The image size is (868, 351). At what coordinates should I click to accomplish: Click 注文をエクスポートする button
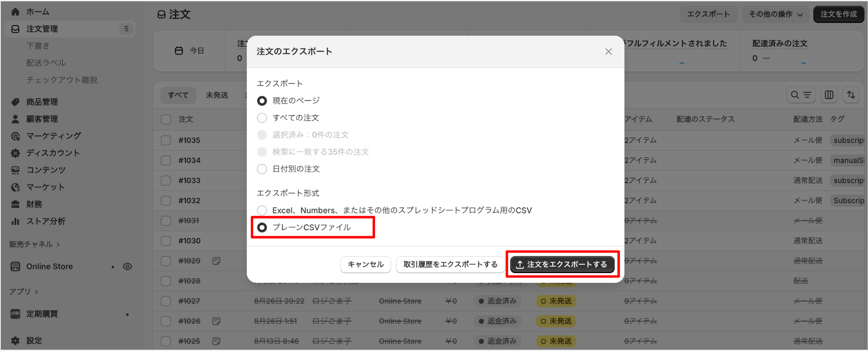562,264
